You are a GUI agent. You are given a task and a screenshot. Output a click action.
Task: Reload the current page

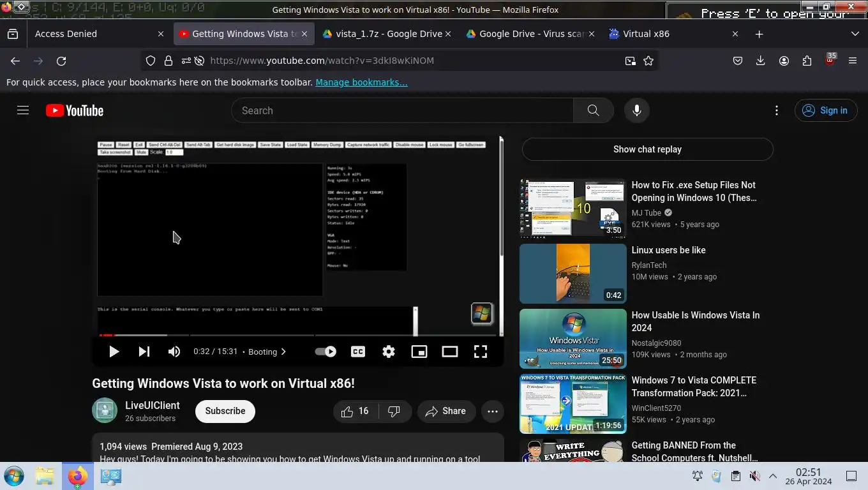pos(61,61)
